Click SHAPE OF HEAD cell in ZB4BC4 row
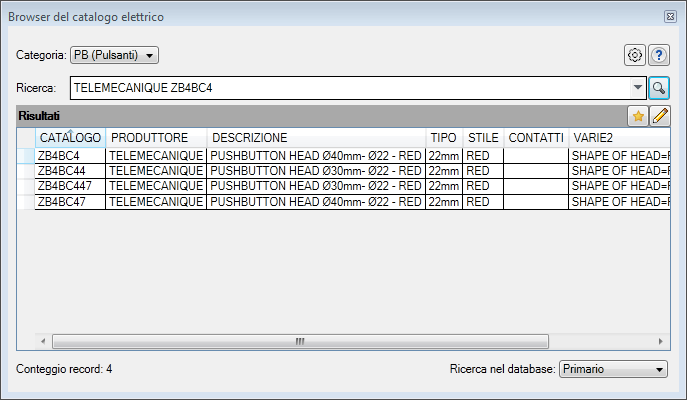Image resolution: width=687 pixels, height=400 pixels. 619,156
